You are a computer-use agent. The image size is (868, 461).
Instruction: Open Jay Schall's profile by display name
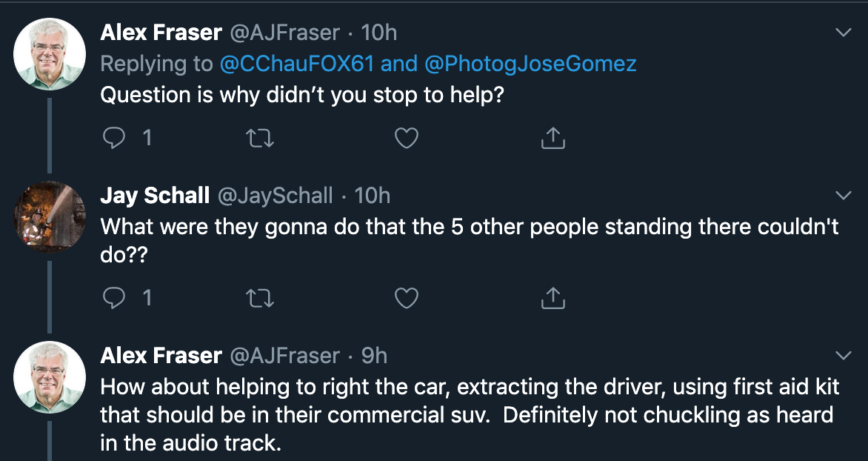[x=155, y=196]
